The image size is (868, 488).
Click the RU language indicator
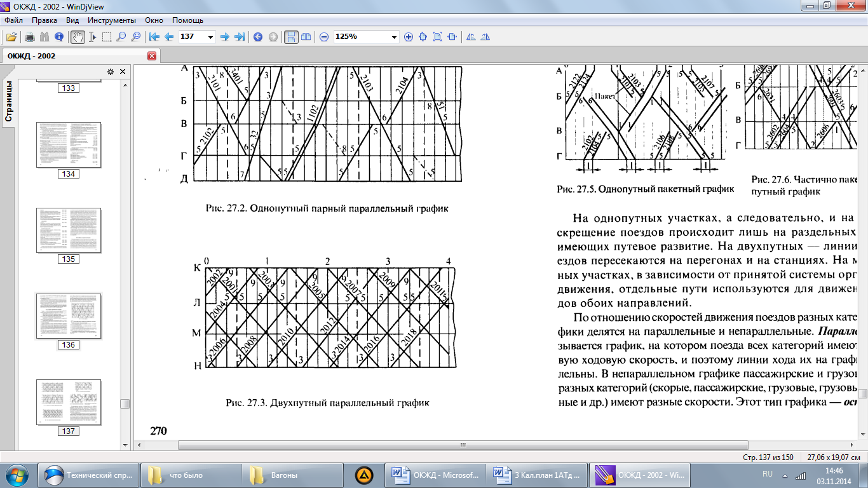pyautogui.click(x=767, y=474)
